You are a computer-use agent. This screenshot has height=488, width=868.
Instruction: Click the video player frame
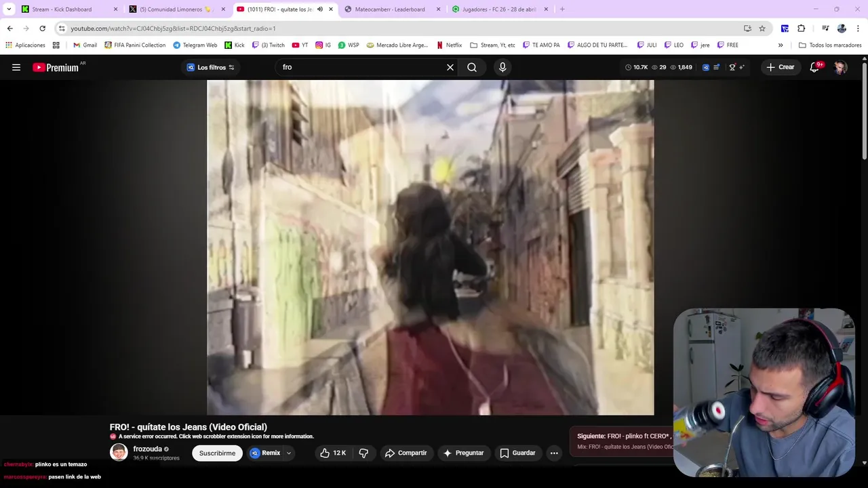point(431,247)
